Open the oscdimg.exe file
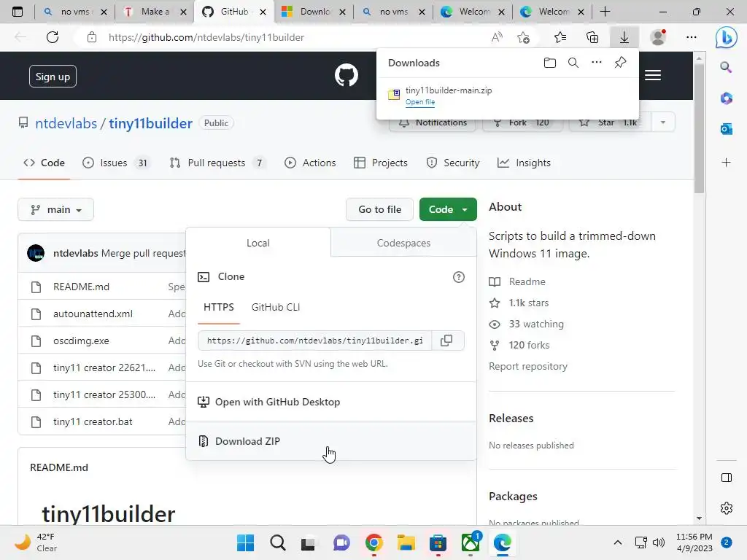Screen dimensions: 747x560 [81, 341]
